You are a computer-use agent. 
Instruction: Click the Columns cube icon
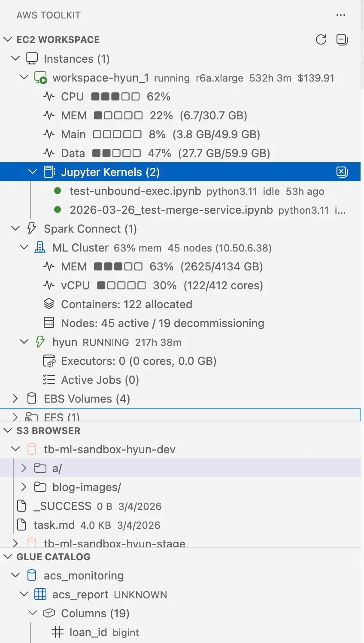49,613
